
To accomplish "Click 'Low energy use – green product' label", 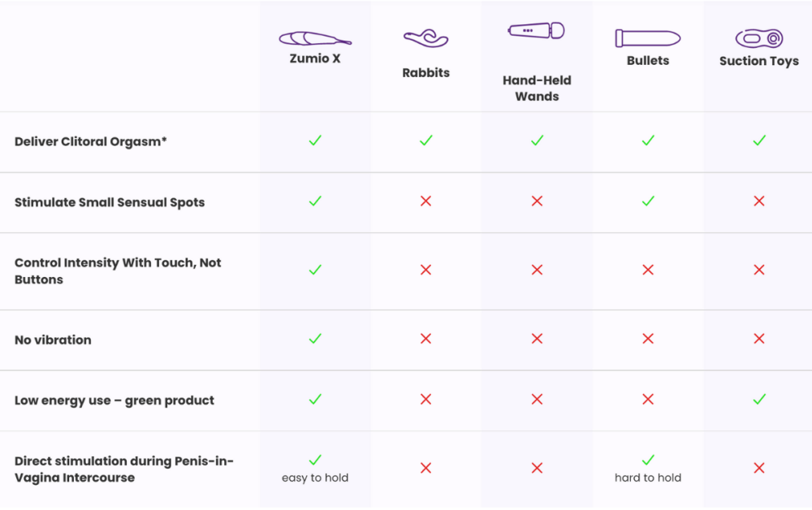I will click(114, 400).
